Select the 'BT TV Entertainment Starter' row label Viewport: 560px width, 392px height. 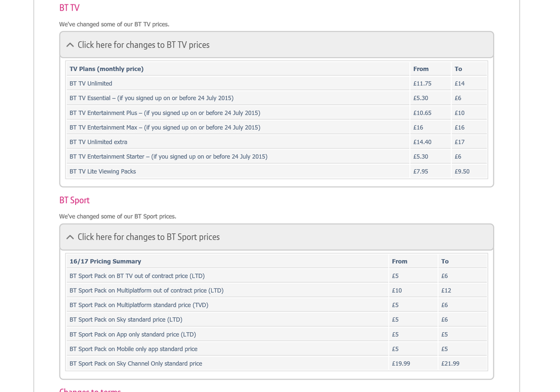point(169,157)
